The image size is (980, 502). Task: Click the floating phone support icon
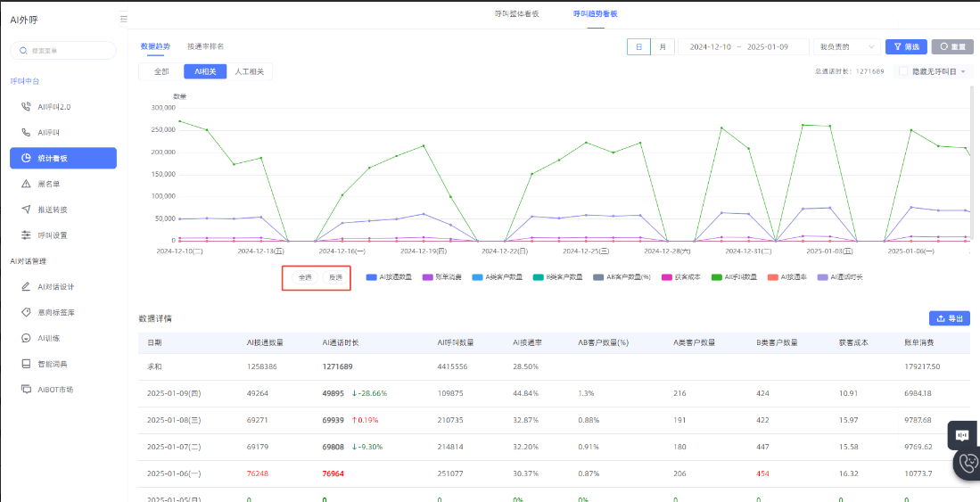pos(967,464)
